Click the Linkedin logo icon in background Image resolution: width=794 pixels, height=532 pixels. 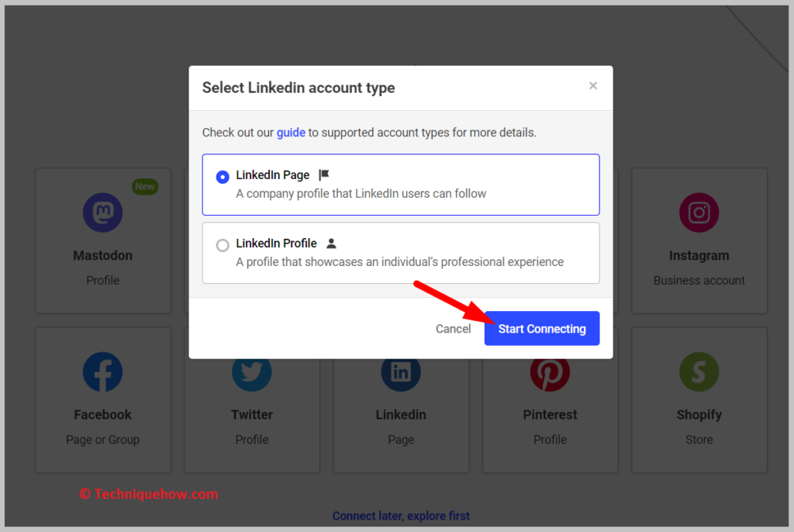coord(401,375)
